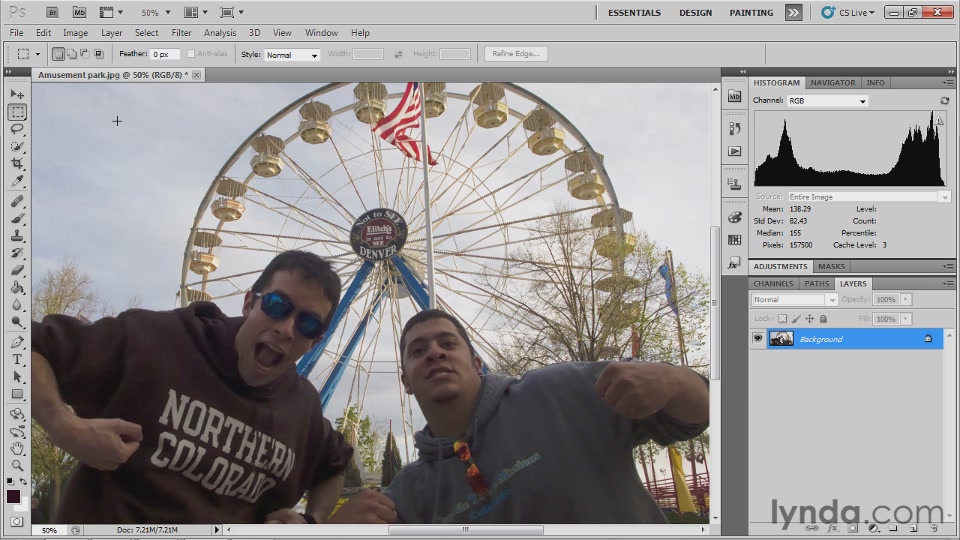Open the View Extras dropdown
Image resolution: width=960 pixels, height=540 pixels.
(111, 12)
